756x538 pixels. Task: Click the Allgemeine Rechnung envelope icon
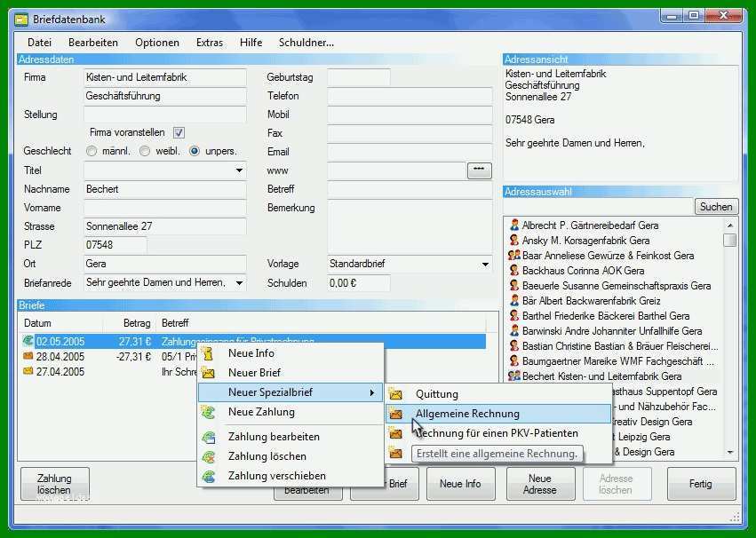tap(395, 414)
